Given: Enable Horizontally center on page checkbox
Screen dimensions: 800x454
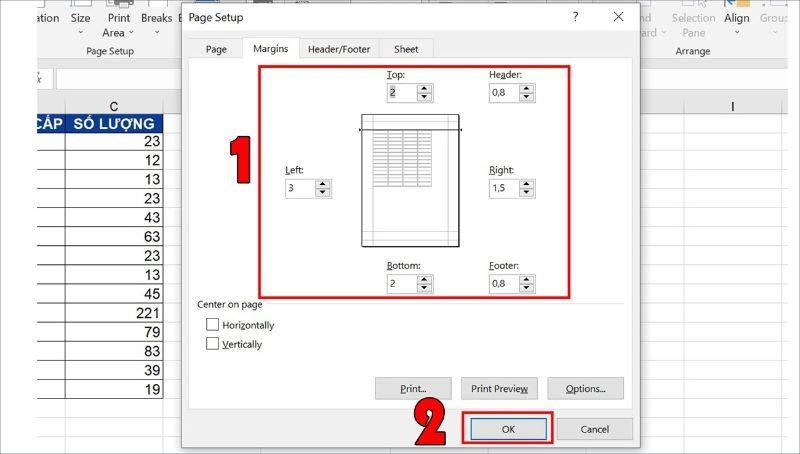Looking at the screenshot, I should 212,324.
